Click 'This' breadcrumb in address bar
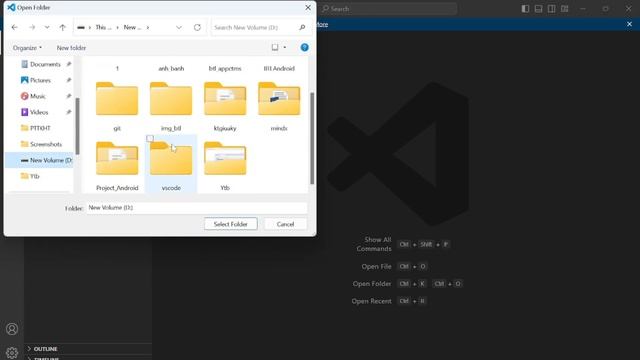Image resolution: width=640 pixels, height=360 pixels. pos(103,27)
